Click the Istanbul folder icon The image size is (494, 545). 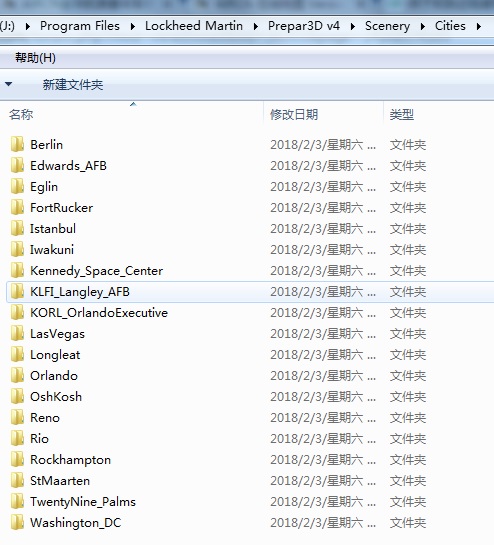17,229
